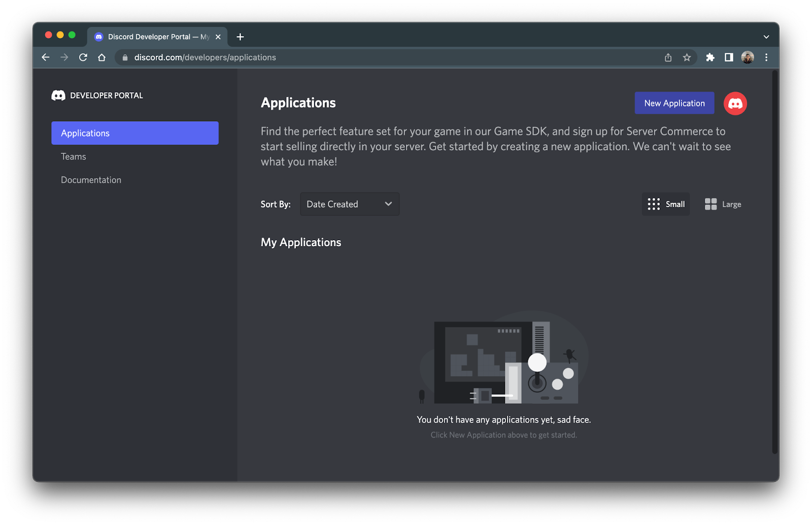Reload the page with refresh icon

pos(83,57)
